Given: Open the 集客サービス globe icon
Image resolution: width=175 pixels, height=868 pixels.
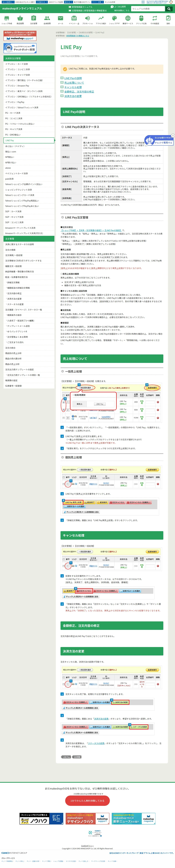Looking at the screenshot, I should (128, 20).
